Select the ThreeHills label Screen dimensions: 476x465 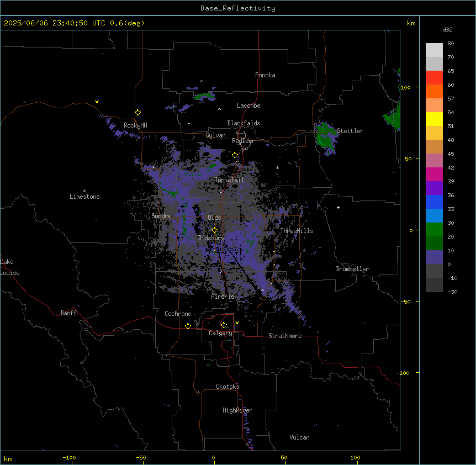297,231
